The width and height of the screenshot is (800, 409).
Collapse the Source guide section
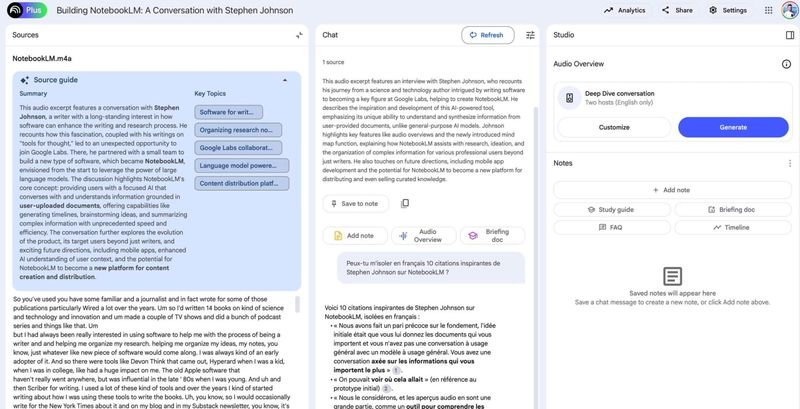(x=285, y=80)
